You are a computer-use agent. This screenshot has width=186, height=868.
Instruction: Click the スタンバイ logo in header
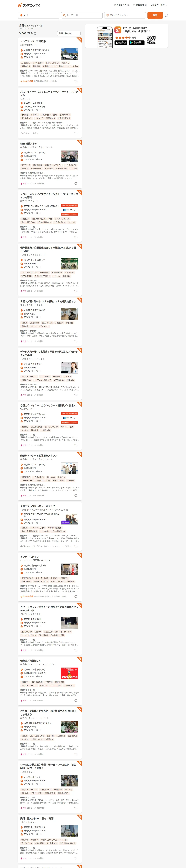(x=29, y=5)
